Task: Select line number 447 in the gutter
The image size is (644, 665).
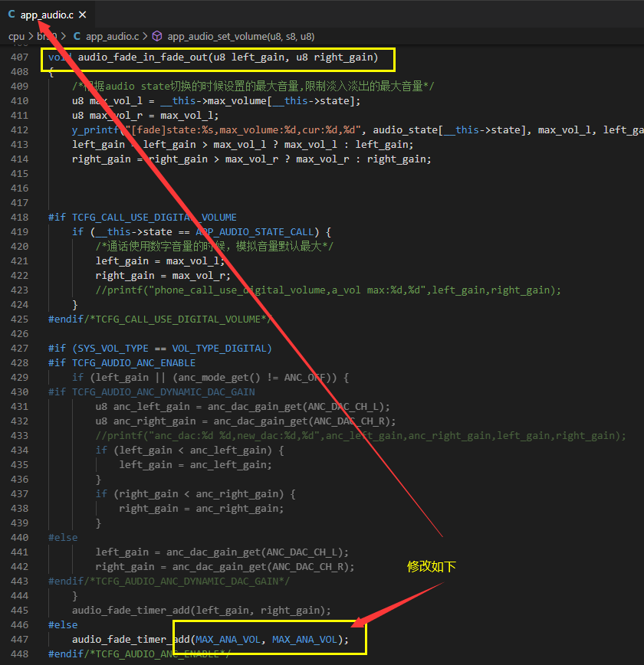Action: (x=19, y=640)
